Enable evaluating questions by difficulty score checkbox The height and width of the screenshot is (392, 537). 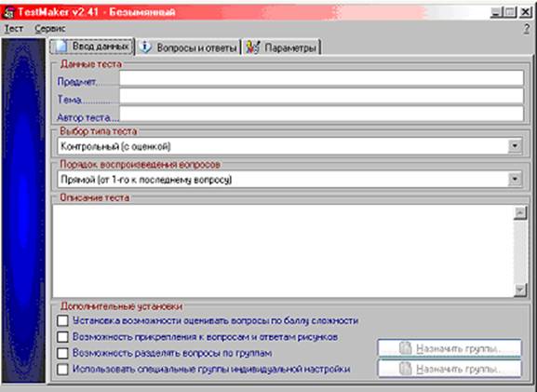(x=62, y=321)
